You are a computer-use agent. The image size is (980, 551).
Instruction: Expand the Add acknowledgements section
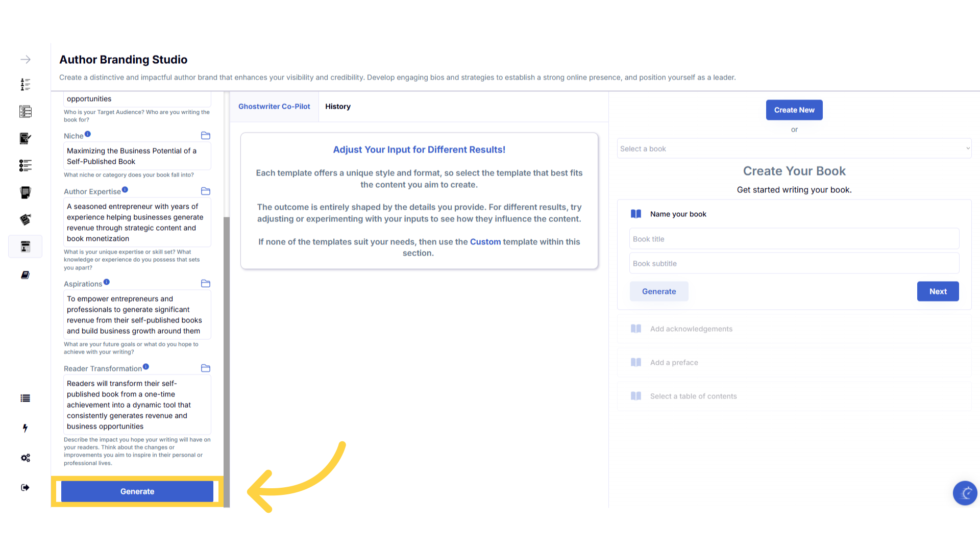click(691, 329)
